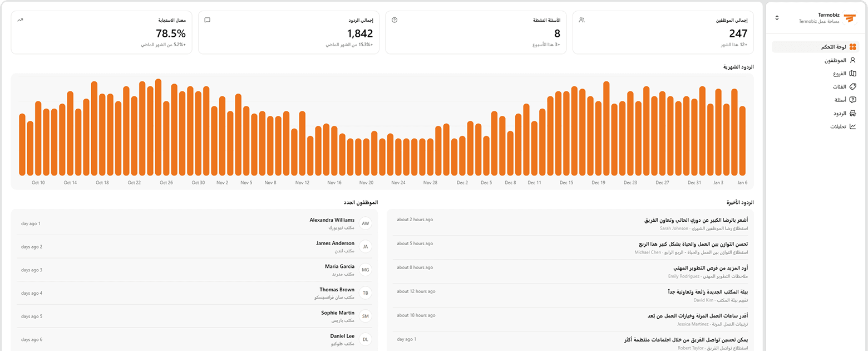Click the users icon on إجمالي الموظفين card
The width and height of the screenshot is (868, 351).
[x=581, y=20]
